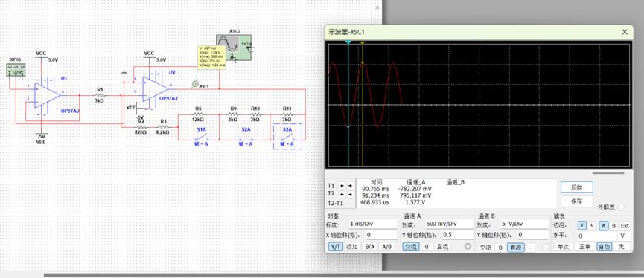
Task: Set Channel A coupling to 0
Action: click(427, 247)
